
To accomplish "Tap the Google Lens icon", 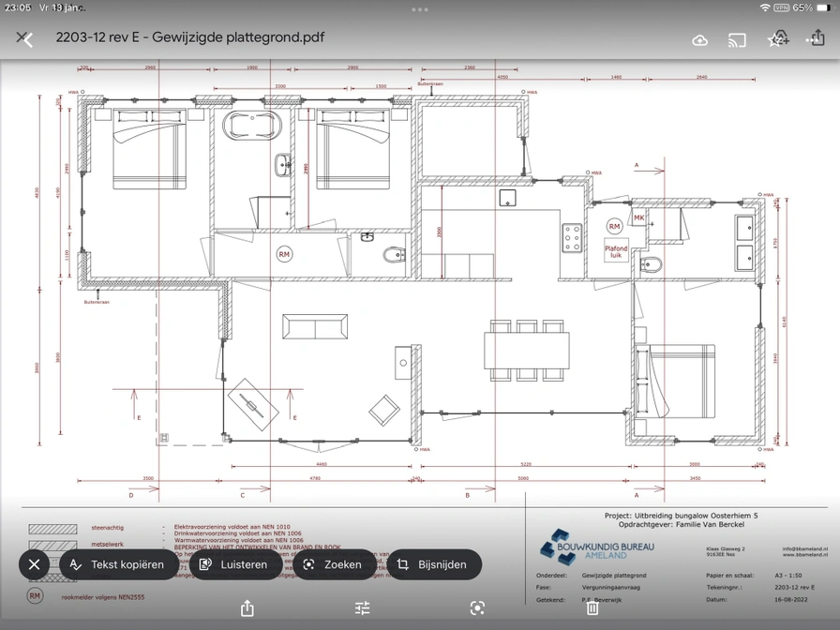I will [x=477, y=607].
